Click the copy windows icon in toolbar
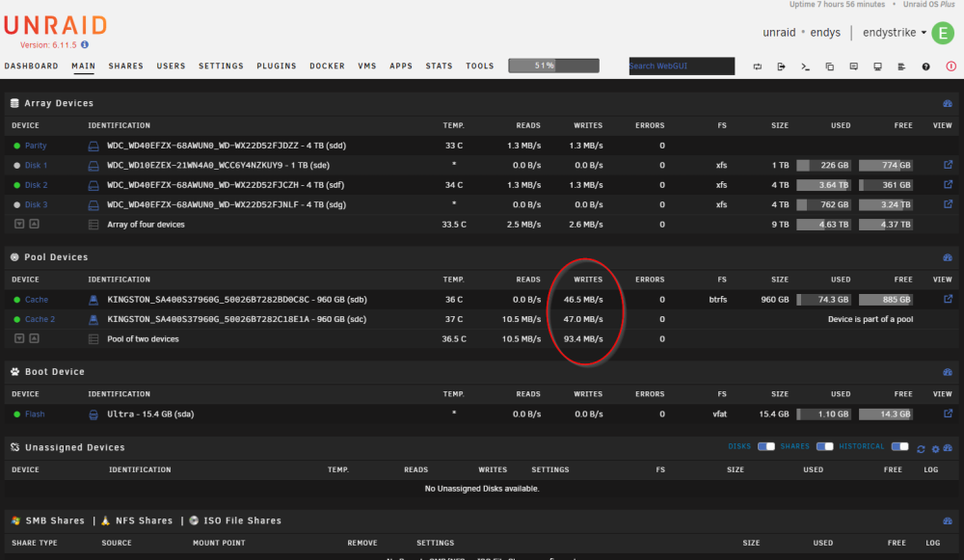The width and height of the screenshot is (964, 560). 829,67
